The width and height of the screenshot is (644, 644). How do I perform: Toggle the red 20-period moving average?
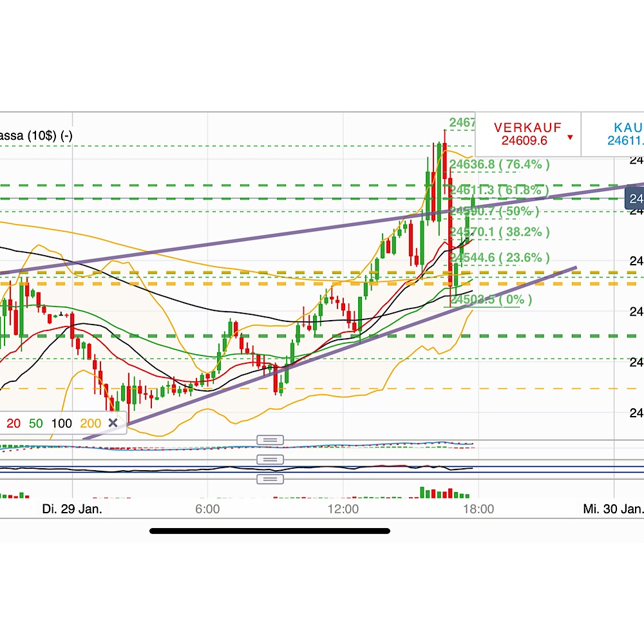(14, 424)
